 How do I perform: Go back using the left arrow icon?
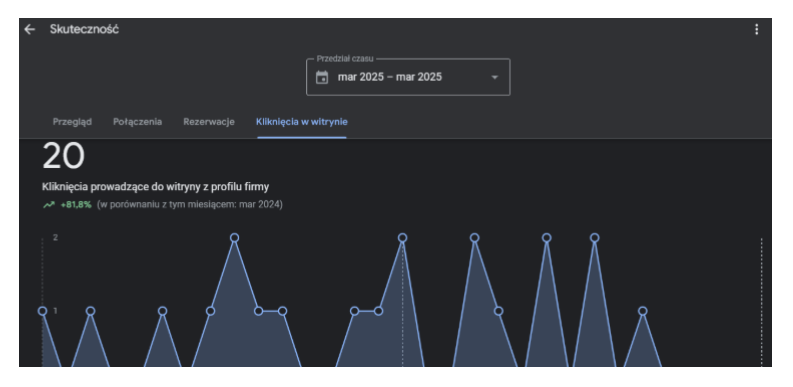(30, 29)
